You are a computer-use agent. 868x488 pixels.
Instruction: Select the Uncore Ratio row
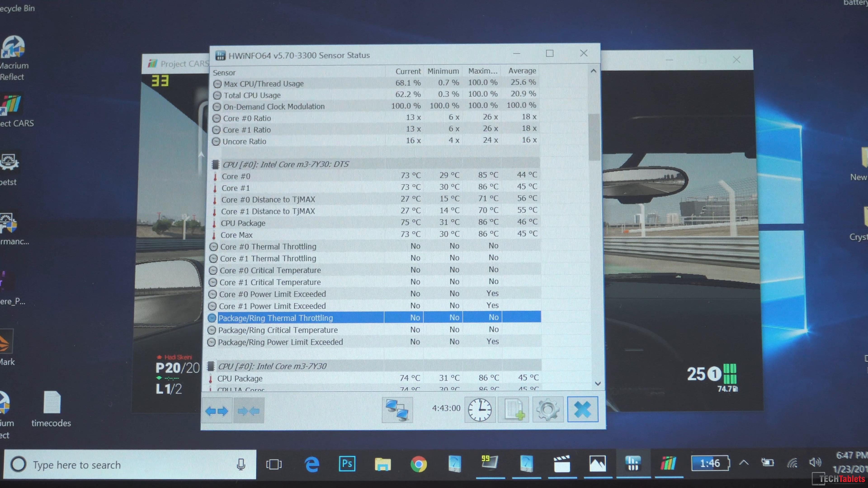(x=375, y=141)
